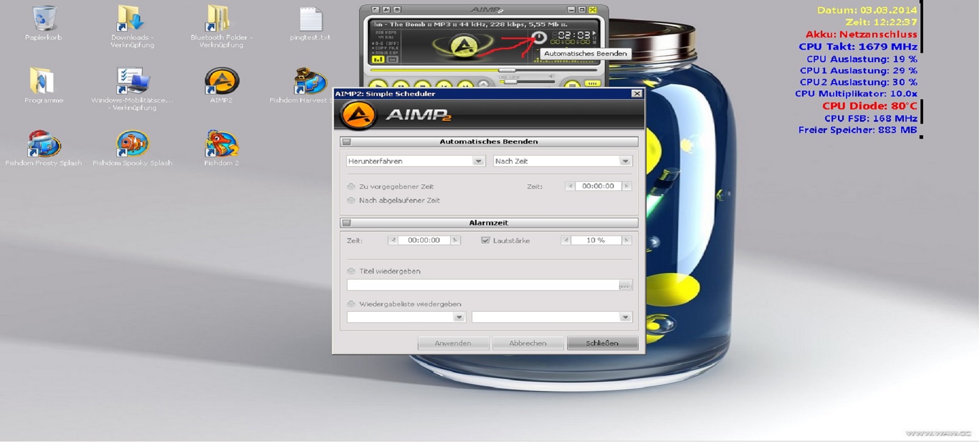Toggle RADIO CAP option in AIMP player
The width and height of the screenshot is (980, 442).
pos(385,53)
